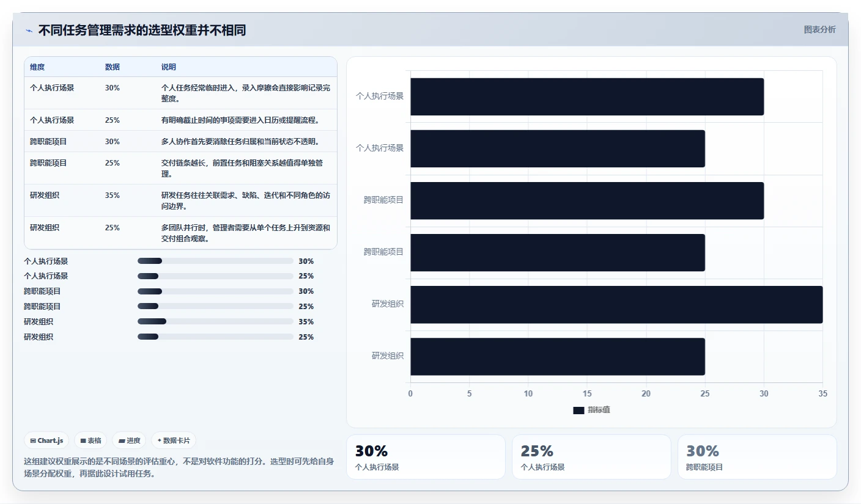
Task: Toggle the 指标值 legend label
Action: pyautogui.click(x=599, y=410)
